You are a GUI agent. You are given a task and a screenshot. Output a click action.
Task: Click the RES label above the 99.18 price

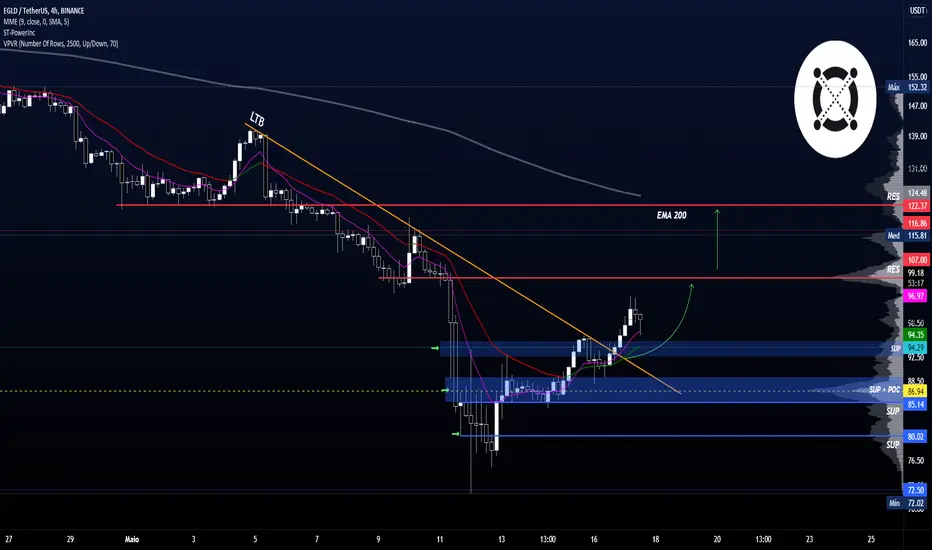click(x=893, y=269)
